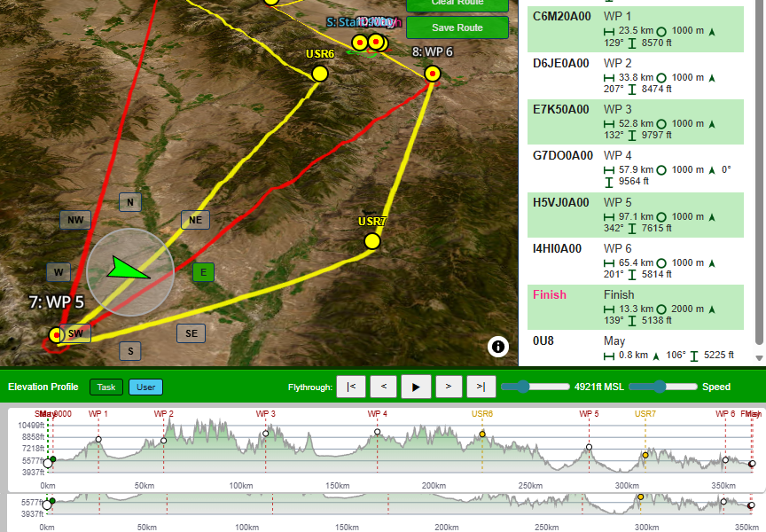This screenshot has width=766, height=532.
Task: Click WP 5 elevation icon 7615 ft
Action: pos(632,229)
